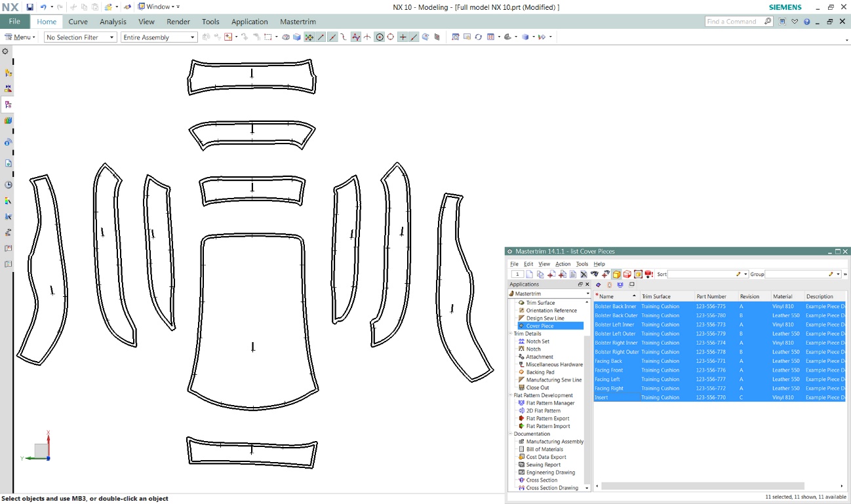
Task: Open the Constraint Navigator sidebar icon
Action: click(8, 88)
